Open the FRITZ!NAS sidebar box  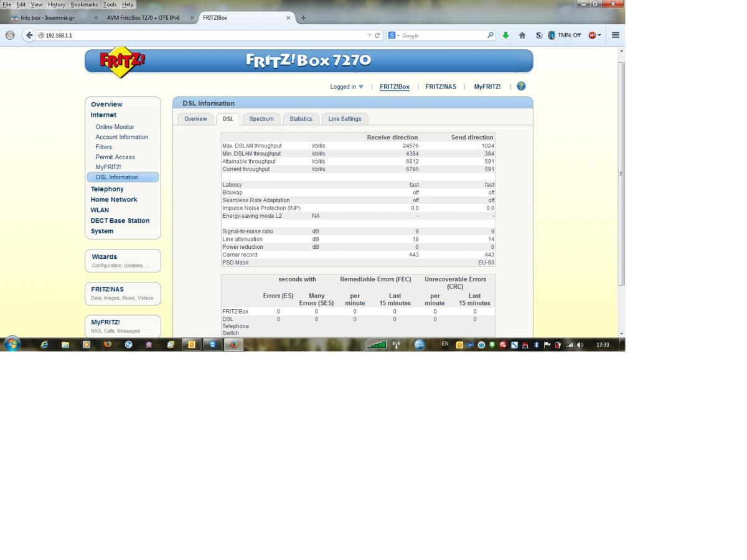coord(123,294)
